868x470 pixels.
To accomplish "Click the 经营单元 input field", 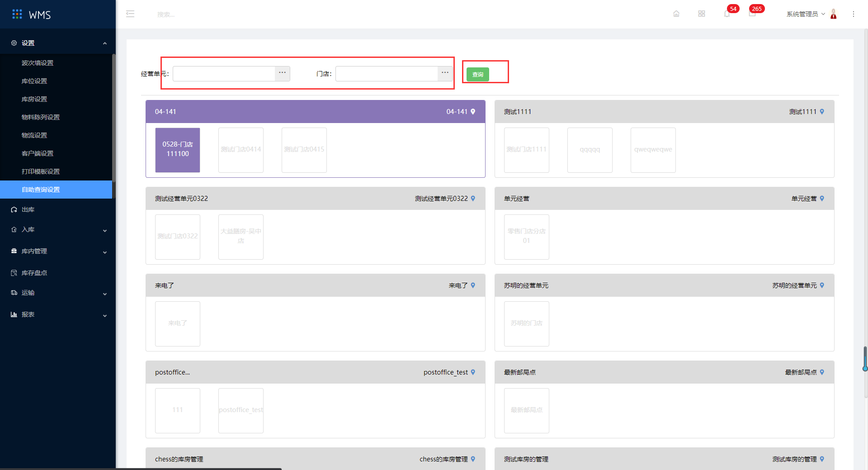I will pos(224,74).
